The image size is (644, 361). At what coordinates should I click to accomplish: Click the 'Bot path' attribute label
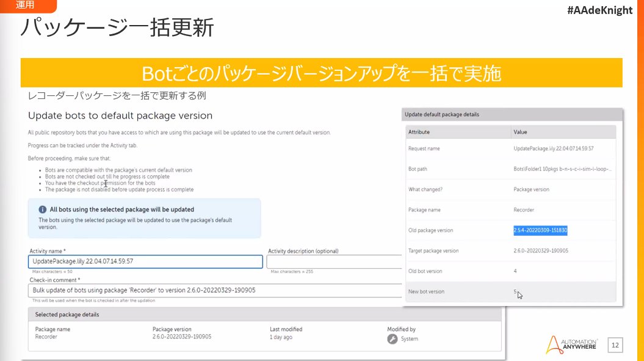[418, 169]
